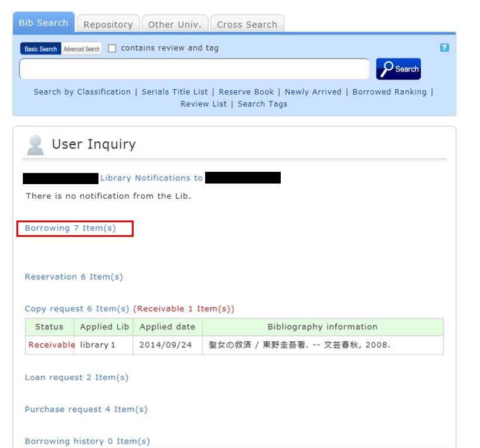Expand Loan request 2 Item(s)
480x448 pixels.
pyautogui.click(x=76, y=378)
